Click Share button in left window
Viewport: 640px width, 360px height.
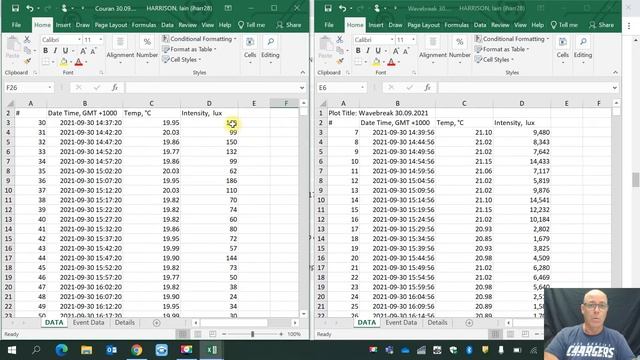tap(289, 25)
